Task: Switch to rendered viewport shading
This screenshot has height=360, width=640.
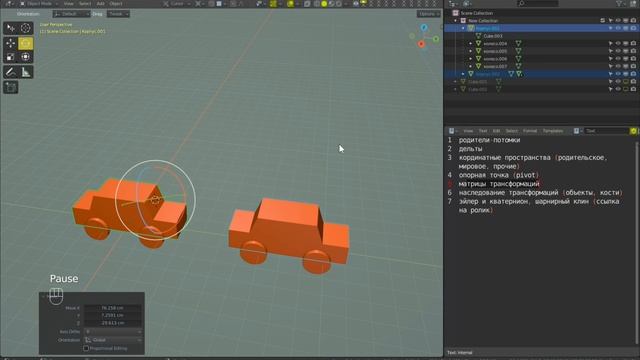Action: tap(338, 4)
